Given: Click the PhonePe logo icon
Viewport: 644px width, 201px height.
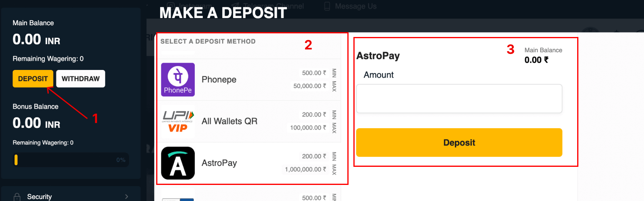Looking at the screenshot, I should [178, 80].
